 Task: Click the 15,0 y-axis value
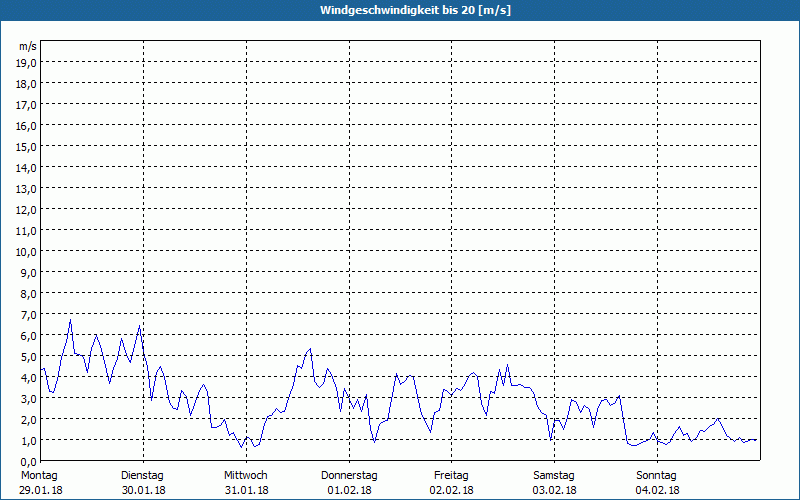(x=26, y=146)
